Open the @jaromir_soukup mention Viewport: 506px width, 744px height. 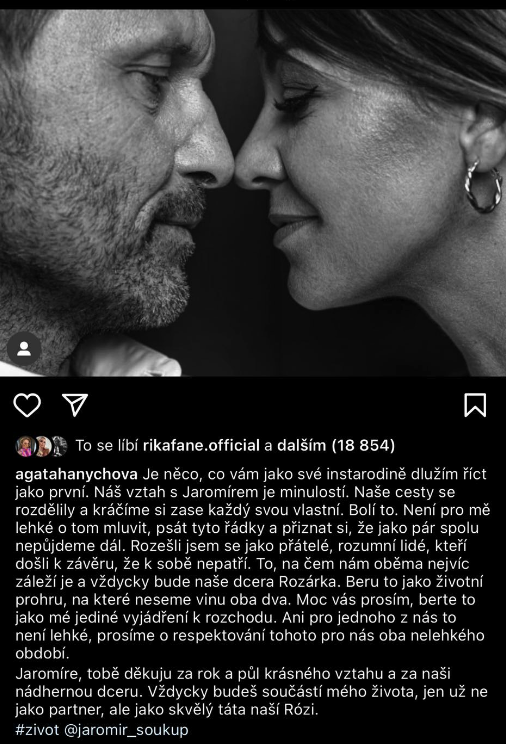click(126, 729)
